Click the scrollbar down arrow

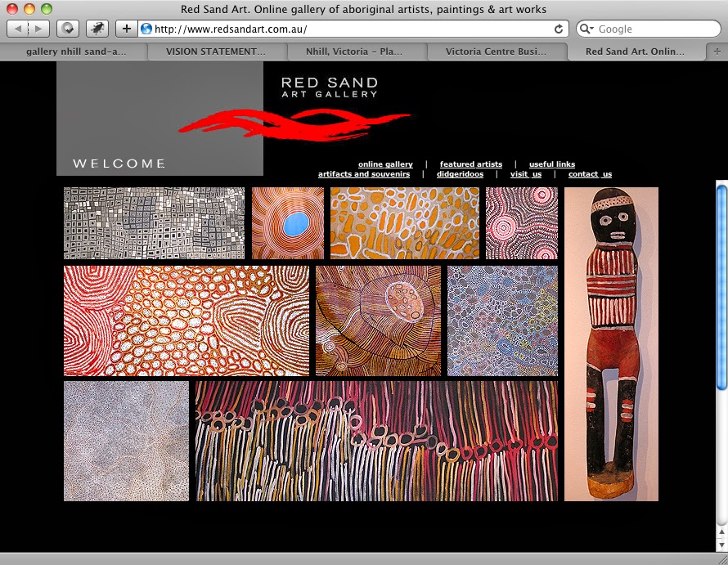click(x=722, y=544)
